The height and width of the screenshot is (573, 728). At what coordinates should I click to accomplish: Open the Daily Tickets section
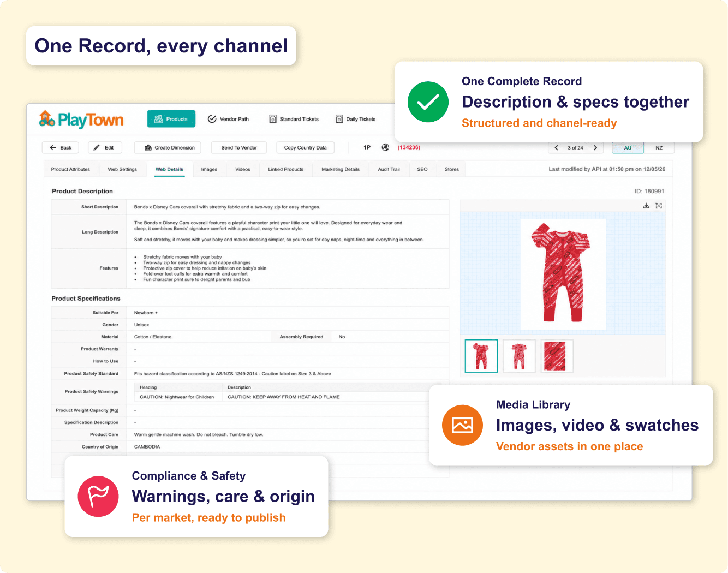coord(355,119)
